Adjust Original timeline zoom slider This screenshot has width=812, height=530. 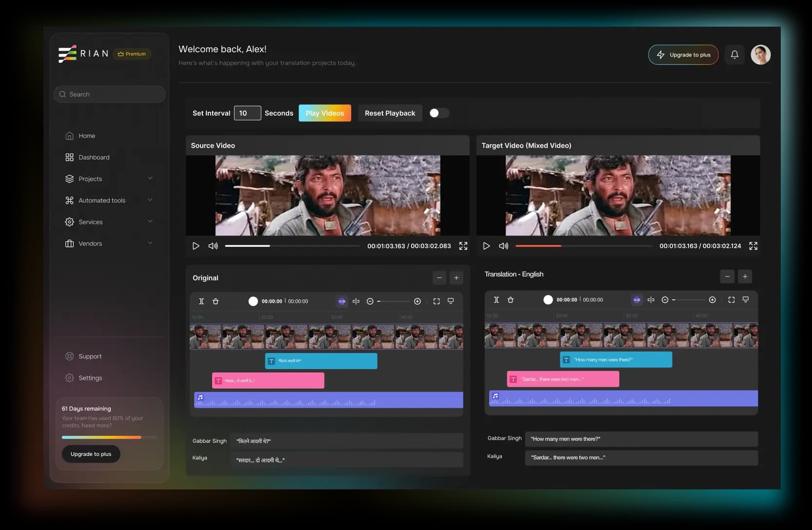394,301
